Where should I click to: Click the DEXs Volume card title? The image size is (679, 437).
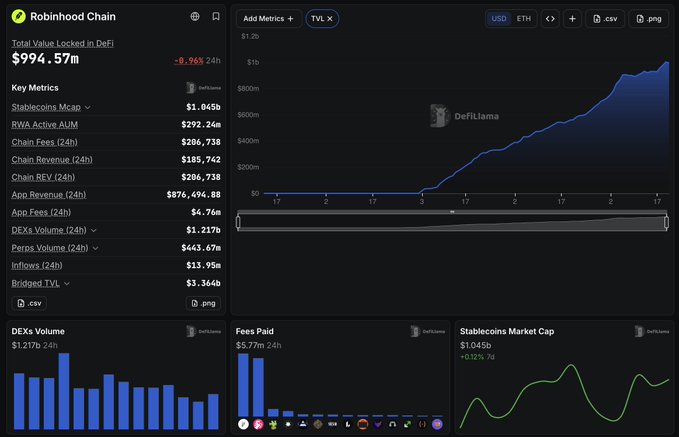pos(38,331)
